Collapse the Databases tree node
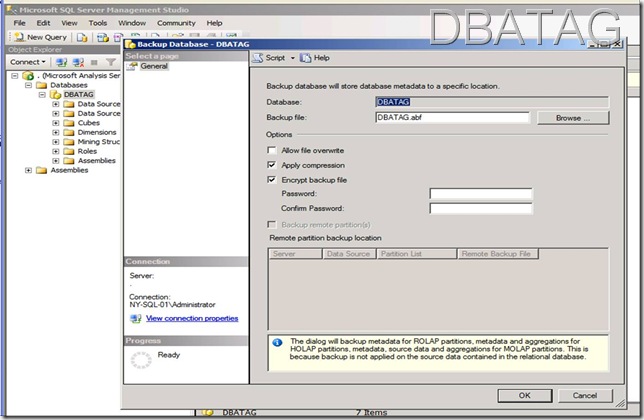Viewport: 644px width, 420px height. click(x=28, y=85)
